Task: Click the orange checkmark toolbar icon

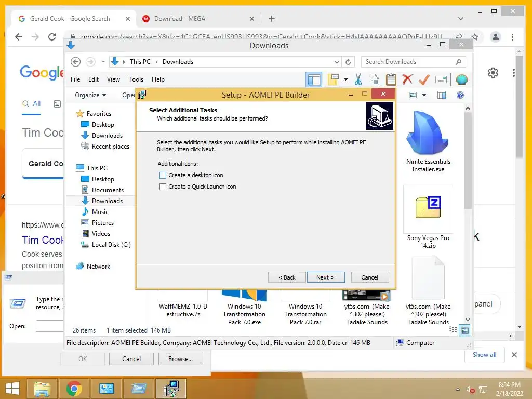Action: pos(424,79)
